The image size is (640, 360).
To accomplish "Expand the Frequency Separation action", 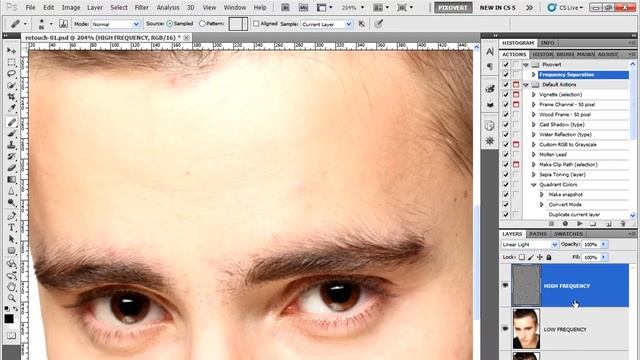I will [x=533, y=75].
